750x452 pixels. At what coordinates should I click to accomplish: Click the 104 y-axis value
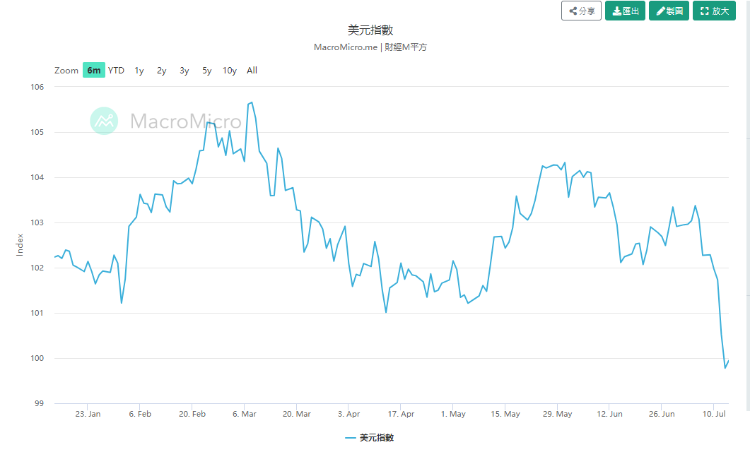click(x=37, y=177)
